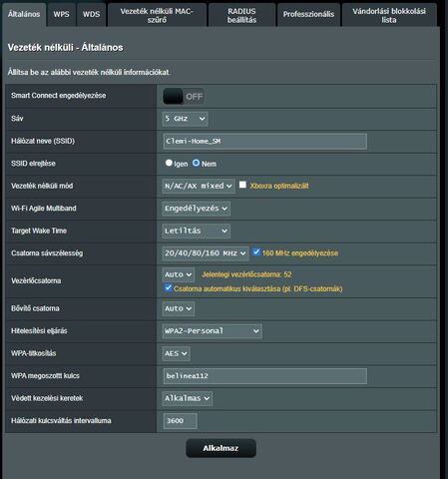
Task: Uncheck 160 MHz engedélyezése checkbox
Action: (256, 251)
